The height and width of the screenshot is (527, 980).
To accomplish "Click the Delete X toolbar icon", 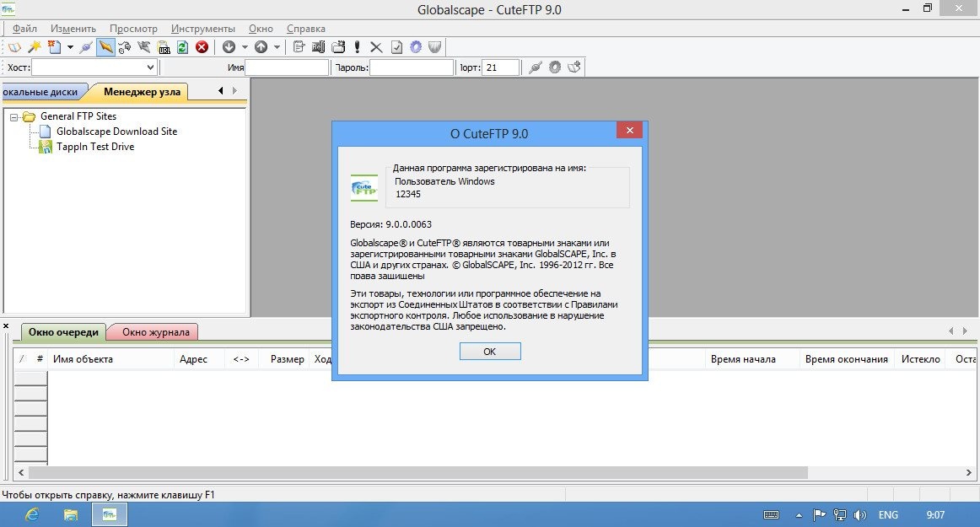I will [376, 47].
